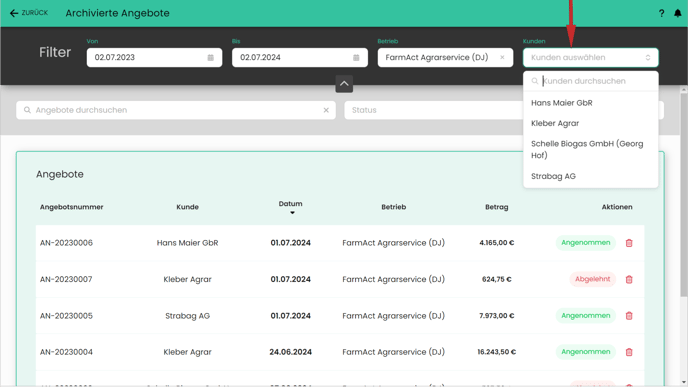Open calendar picker for Bis date
This screenshot has height=387, width=688.
point(356,57)
